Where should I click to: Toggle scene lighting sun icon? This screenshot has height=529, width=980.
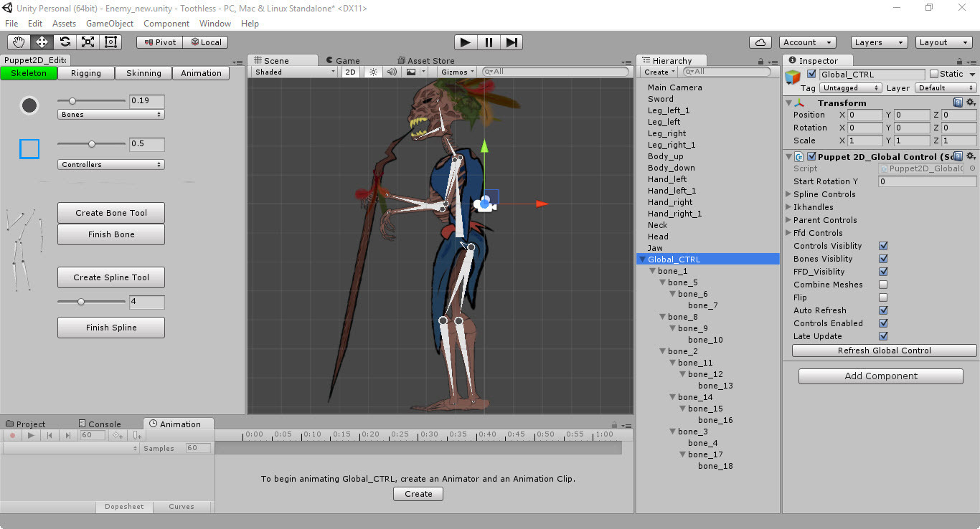[x=373, y=72]
